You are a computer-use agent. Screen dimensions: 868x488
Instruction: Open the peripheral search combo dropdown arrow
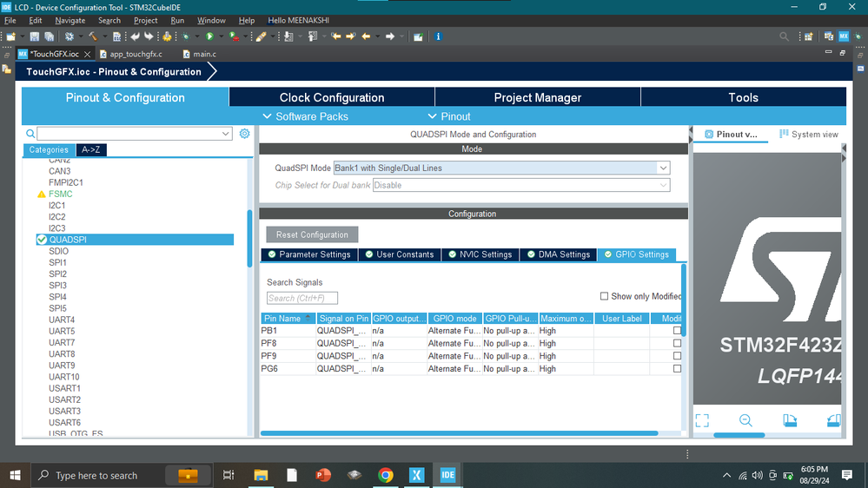point(225,134)
